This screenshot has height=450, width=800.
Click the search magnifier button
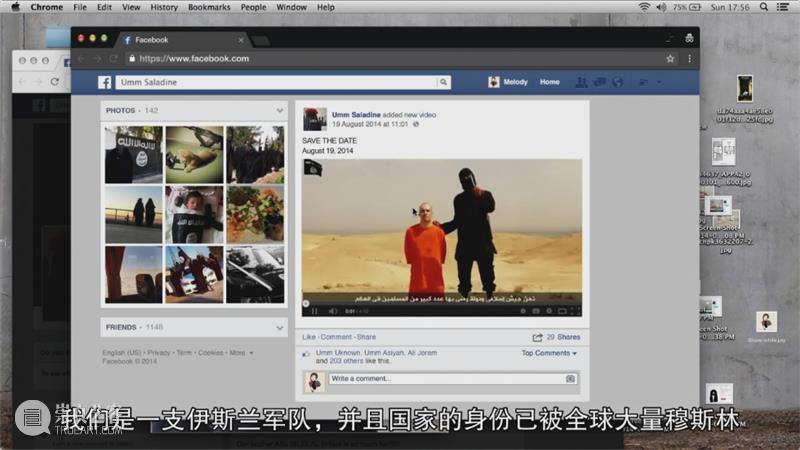(x=443, y=82)
